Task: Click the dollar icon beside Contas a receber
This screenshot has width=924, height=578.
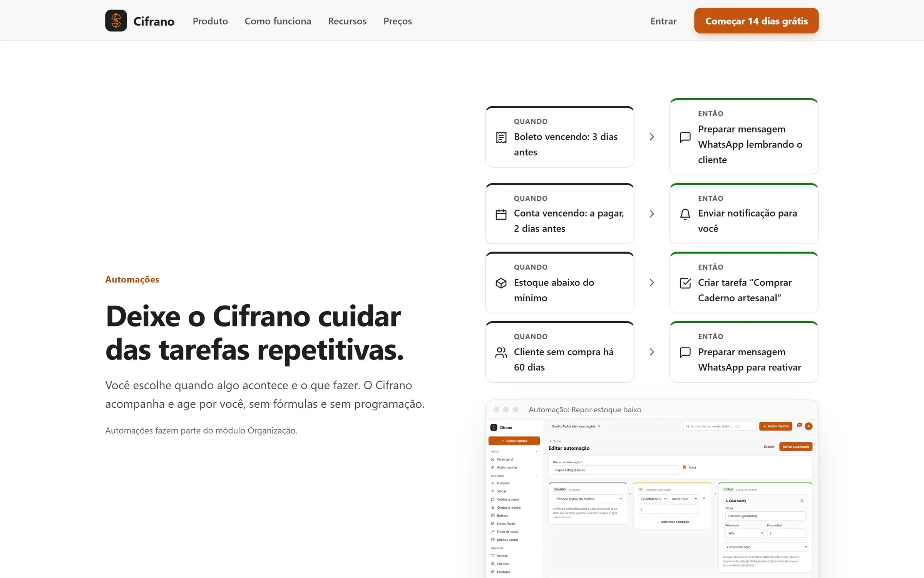Action: [493, 507]
